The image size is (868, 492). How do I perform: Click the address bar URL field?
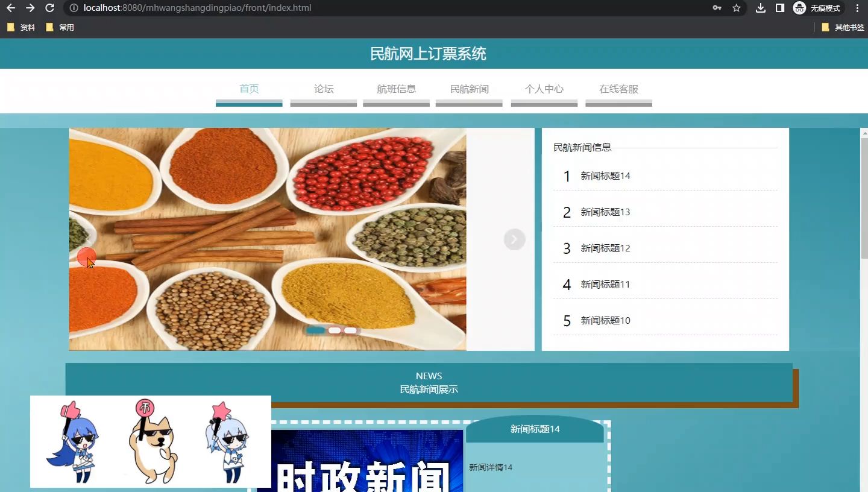[386, 8]
